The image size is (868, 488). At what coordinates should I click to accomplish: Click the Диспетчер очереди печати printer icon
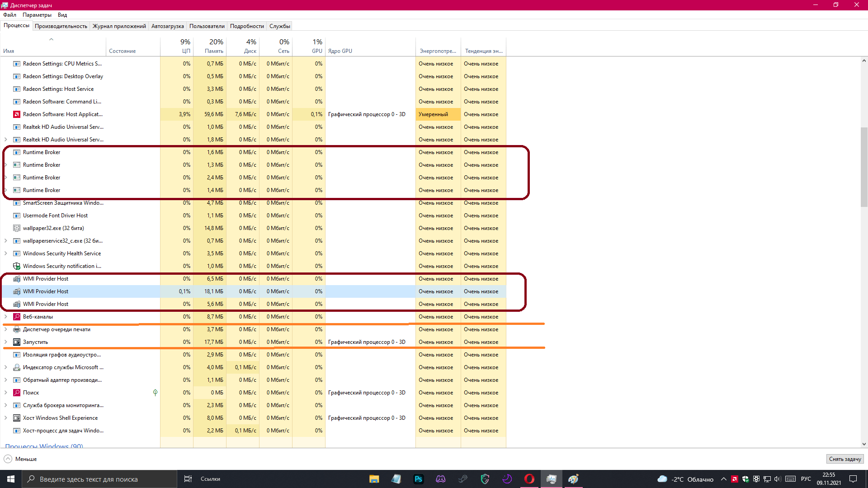[17, 329]
